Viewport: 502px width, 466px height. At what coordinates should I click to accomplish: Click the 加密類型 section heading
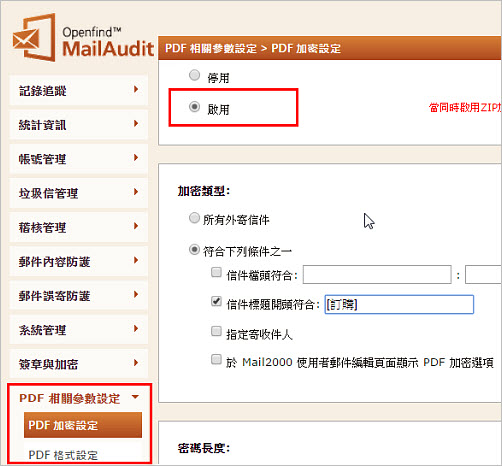tap(204, 191)
